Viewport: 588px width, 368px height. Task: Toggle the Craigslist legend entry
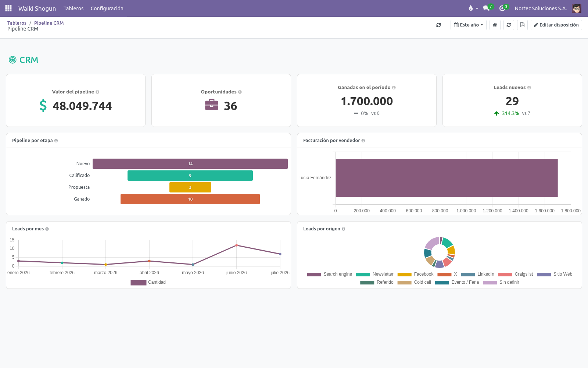coord(515,274)
